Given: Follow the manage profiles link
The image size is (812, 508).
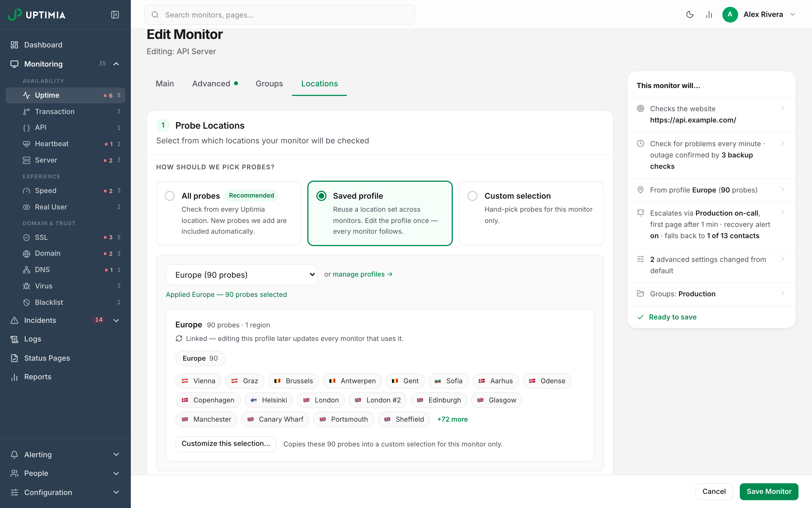Looking at the screenshot, I should pyautogui.click(x=362, y=275).
